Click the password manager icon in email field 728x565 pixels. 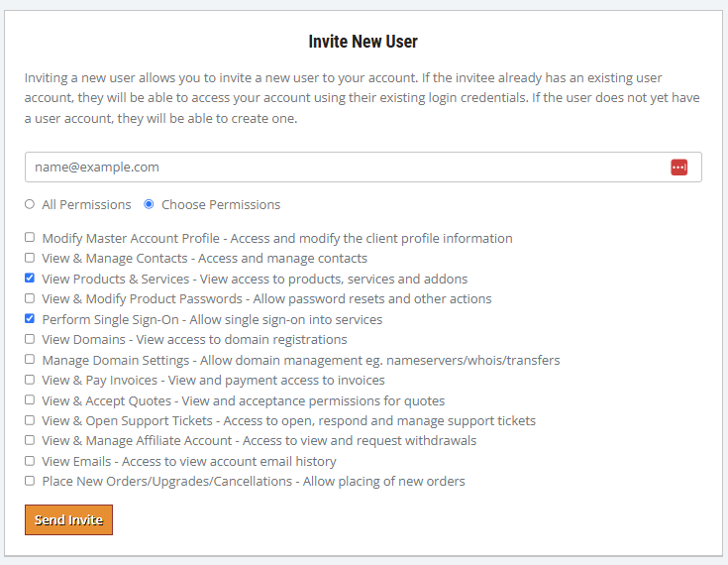click(678, 168)
